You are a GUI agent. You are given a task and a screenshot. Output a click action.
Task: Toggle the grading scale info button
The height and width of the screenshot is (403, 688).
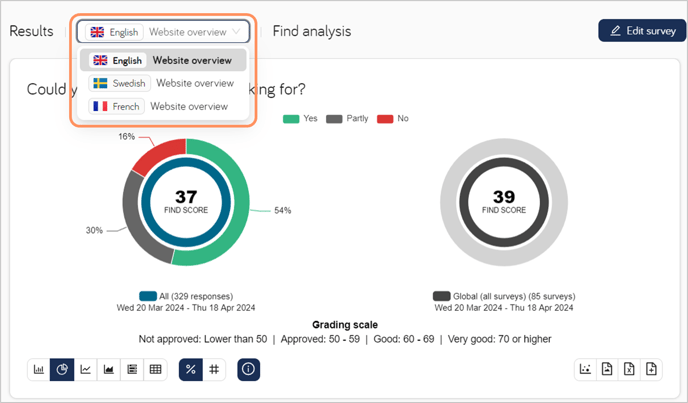[249, 370]
